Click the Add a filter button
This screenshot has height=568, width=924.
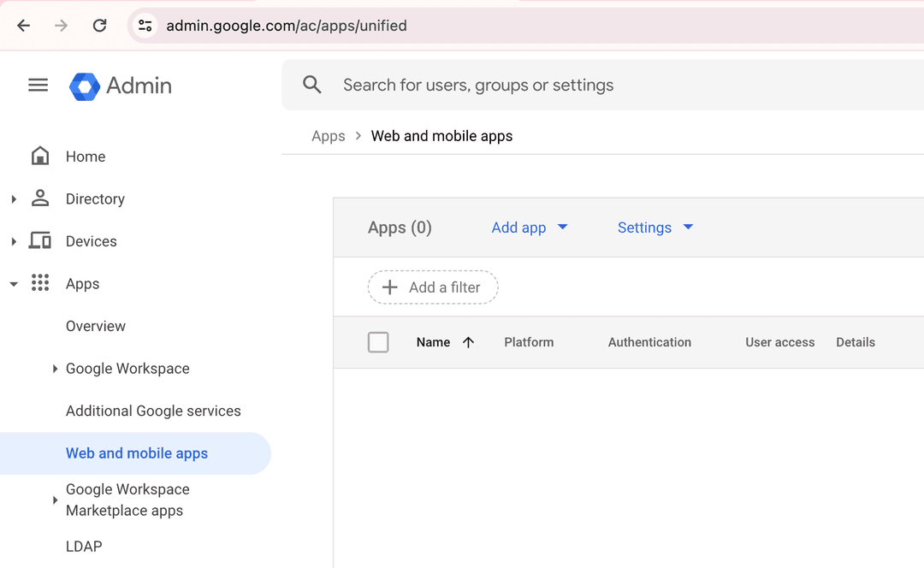coord(432,287)
